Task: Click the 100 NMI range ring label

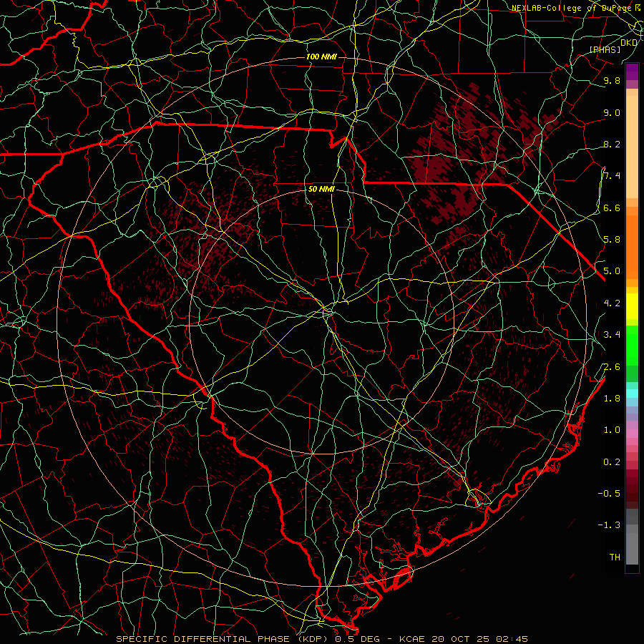Action: [321, 57]
